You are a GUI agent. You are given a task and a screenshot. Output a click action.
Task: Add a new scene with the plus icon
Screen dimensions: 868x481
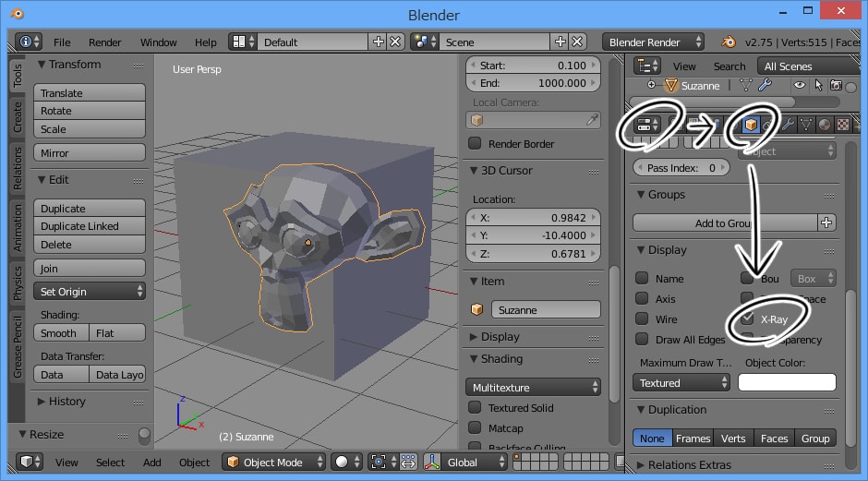coord(561,42)
